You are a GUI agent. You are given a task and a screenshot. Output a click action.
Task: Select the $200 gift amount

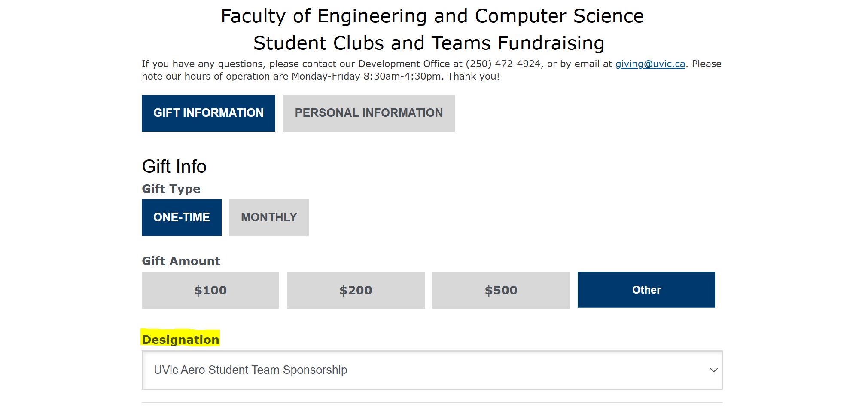tap(356, 290)
